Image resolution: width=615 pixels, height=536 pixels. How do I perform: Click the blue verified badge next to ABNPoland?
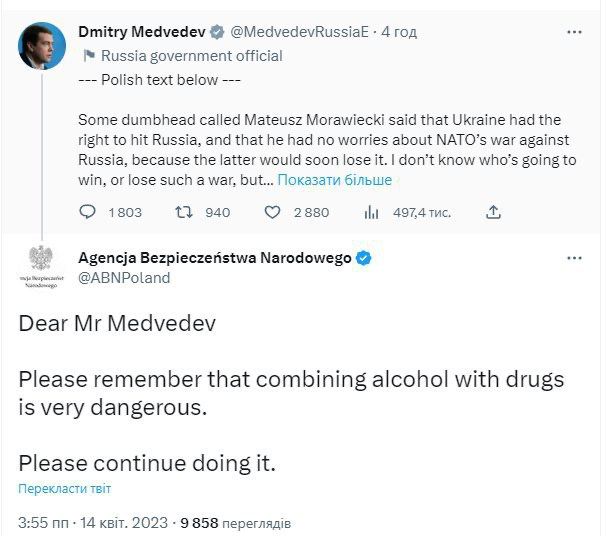coord(364,258)
